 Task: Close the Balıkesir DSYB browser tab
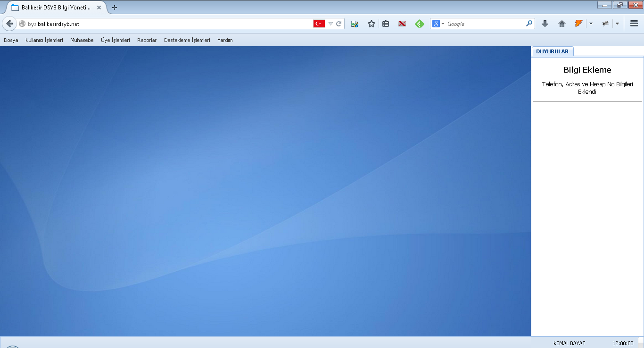point(99,8)
